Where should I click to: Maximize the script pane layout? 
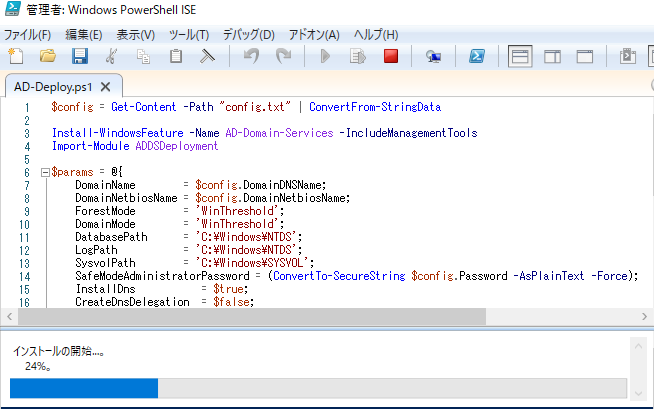click(x=585, y=56)
